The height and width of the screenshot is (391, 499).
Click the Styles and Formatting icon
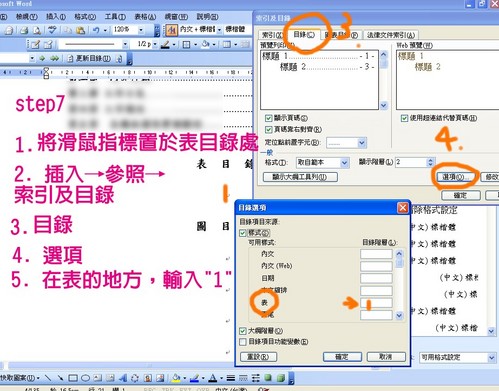tap(171, 30)
